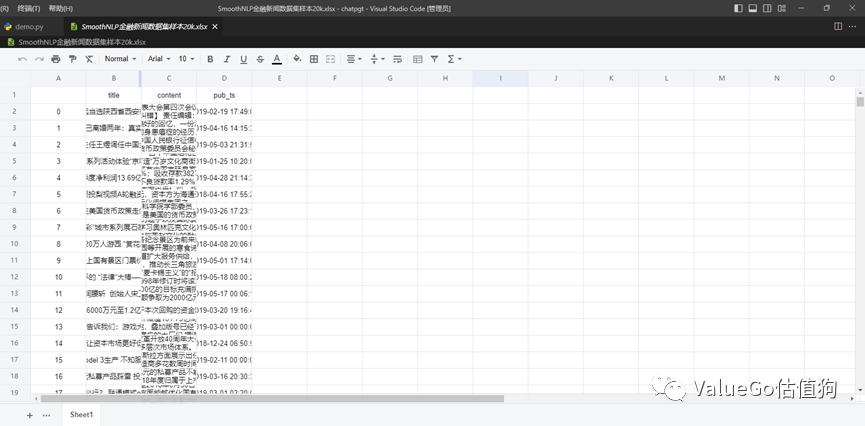Expand the Arial font dropdown
Image resolution: width=865 pixels, height=426 pixels.
159,59
